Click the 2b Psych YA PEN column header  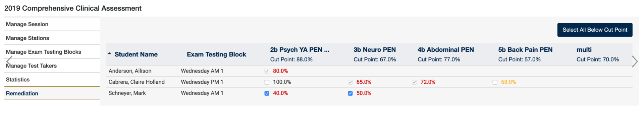tap(300, 50)
